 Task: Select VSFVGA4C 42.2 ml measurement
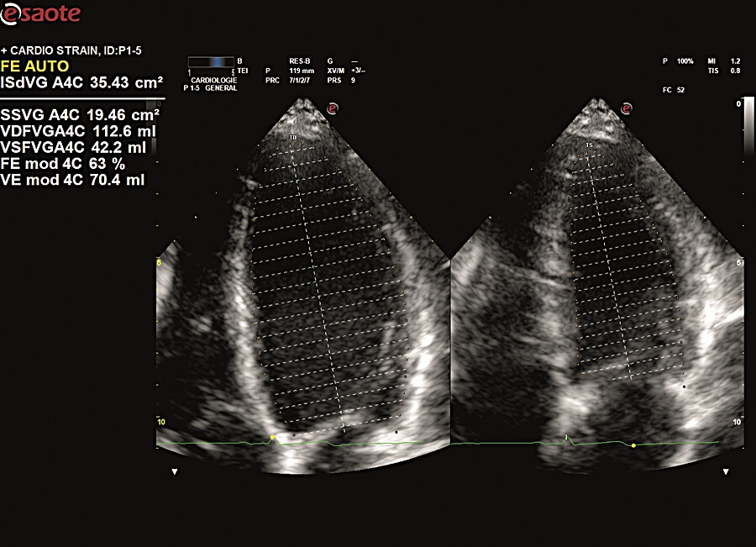(74, 147)
